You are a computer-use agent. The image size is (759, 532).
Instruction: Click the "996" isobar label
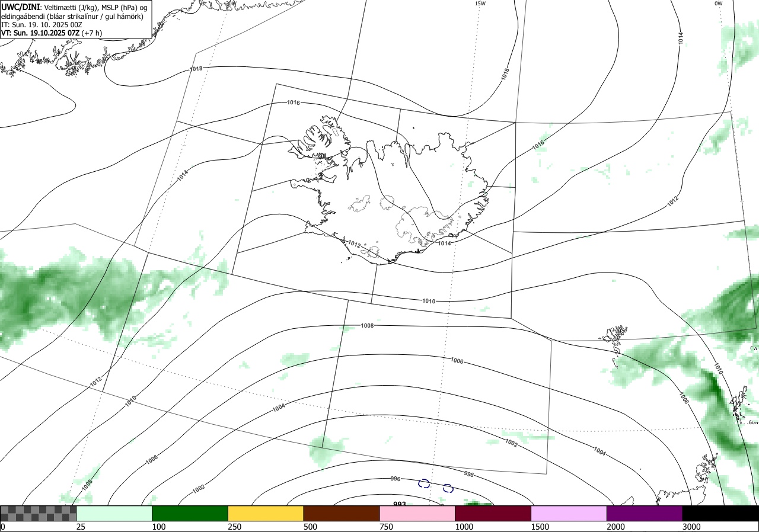point(396,479)
